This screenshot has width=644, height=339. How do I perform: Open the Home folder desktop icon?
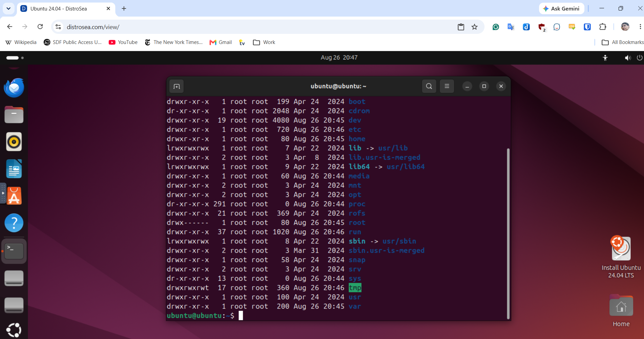pos(621,311)
